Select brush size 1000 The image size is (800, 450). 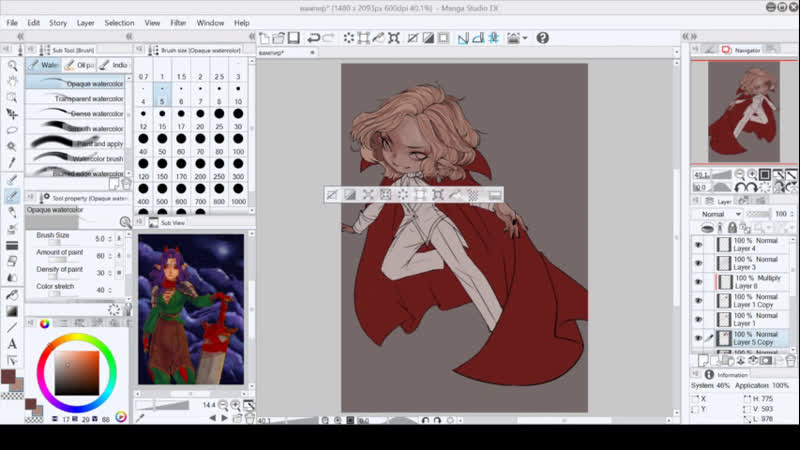pyautogui.click(x=238, y=193)
